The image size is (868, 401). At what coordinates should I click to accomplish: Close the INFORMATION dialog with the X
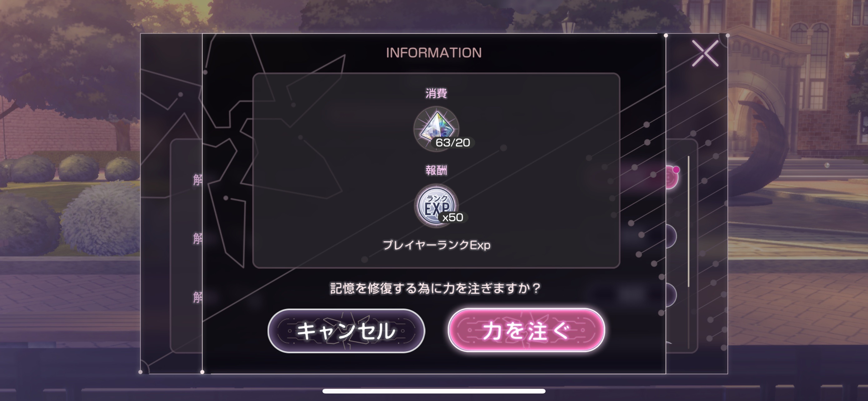705,53
